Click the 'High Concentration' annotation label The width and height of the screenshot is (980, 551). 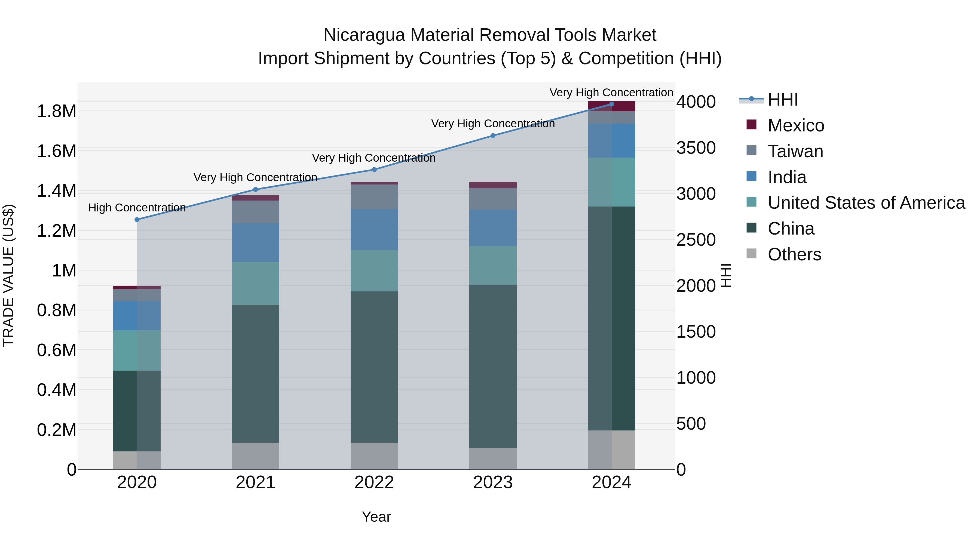(137, 208)
